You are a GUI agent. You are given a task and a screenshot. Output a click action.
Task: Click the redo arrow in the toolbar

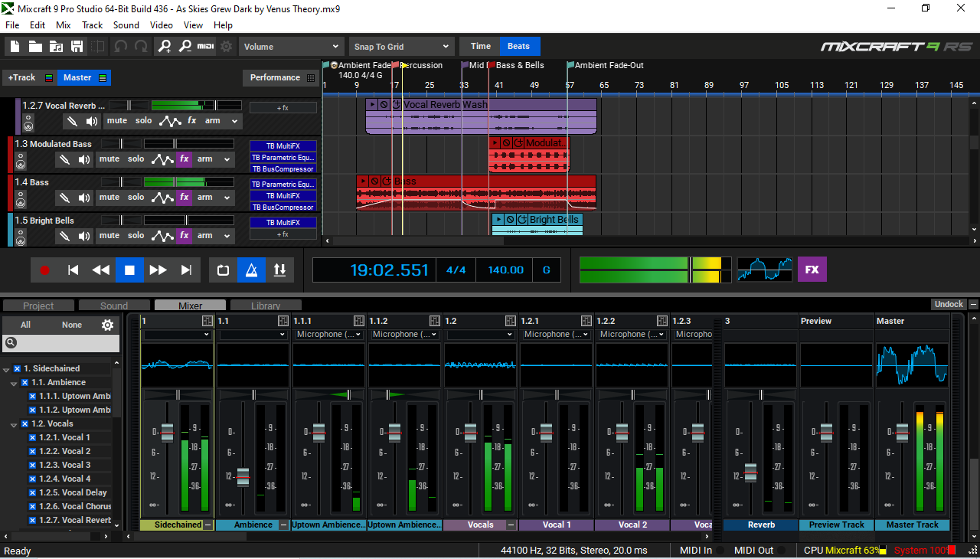pyautogui.click(x=142, y=47)
